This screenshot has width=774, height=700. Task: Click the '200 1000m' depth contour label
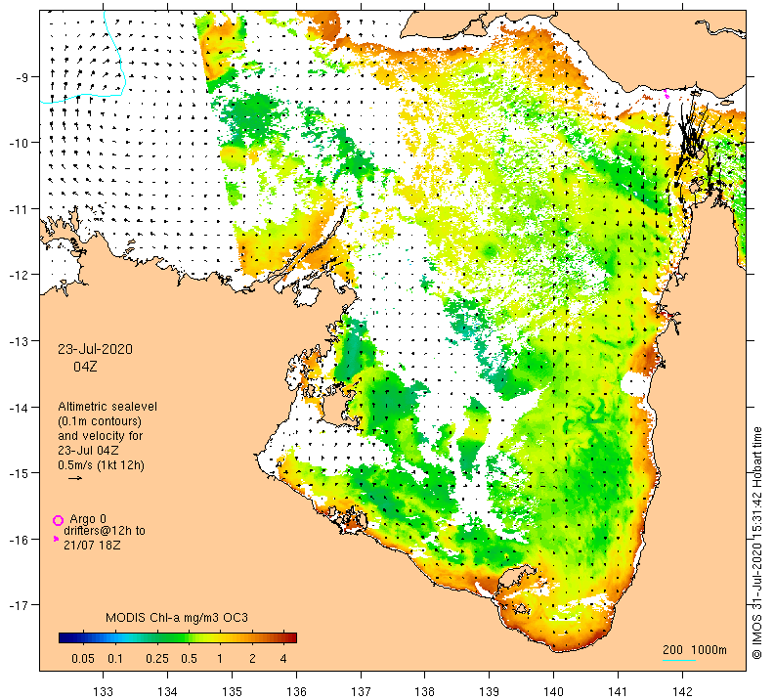(695, 649)
